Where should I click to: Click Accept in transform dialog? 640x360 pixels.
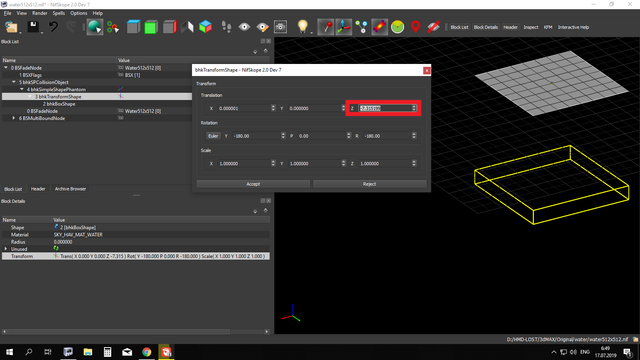coord(253,184)
